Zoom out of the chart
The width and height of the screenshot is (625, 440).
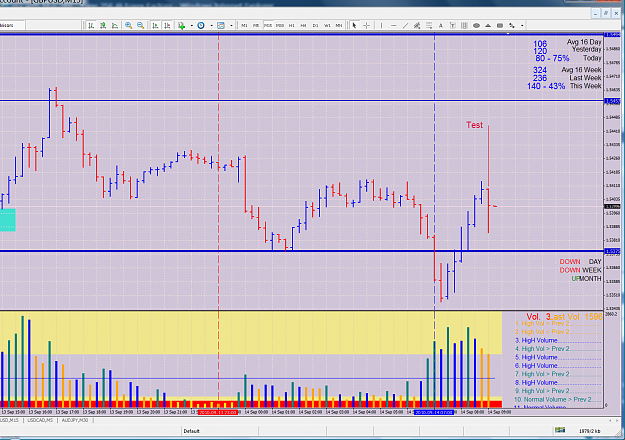click(140, 26)
